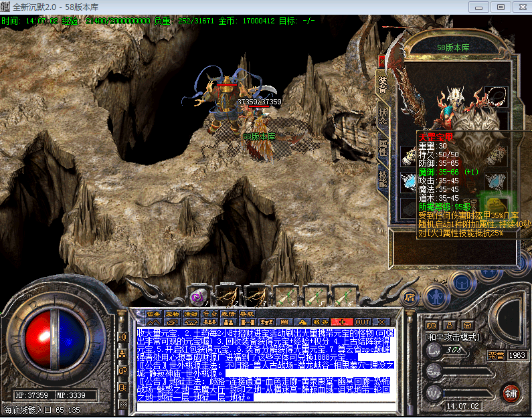
Task: Open the 表情 emotes button
Action: (x=228, y=314)
